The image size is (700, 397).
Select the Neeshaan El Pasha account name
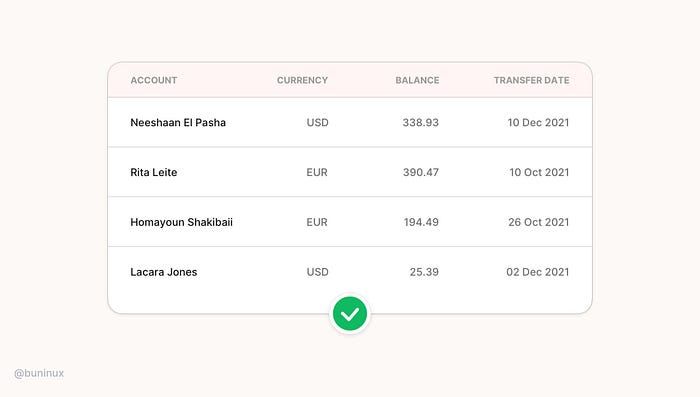point(178,122)
